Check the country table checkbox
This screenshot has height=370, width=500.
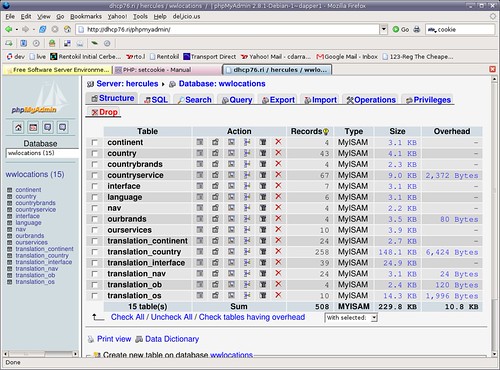tap(95, 153)
